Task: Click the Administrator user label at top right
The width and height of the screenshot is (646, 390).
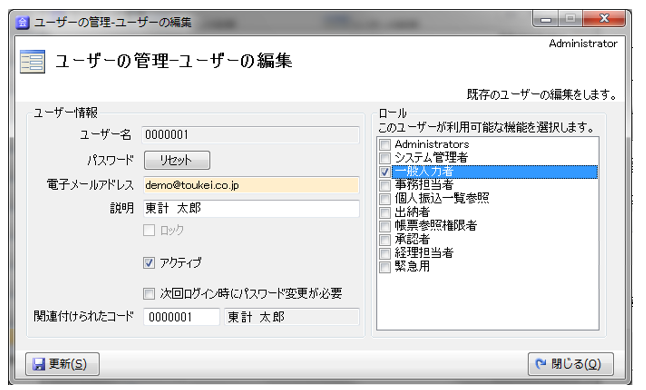Action: click(x=583, y=44)
